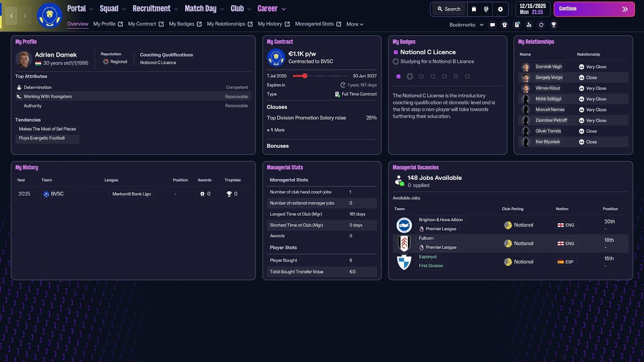Open the My Relationships tab
The width and height of the screenshot is (644, 362).
230,24
